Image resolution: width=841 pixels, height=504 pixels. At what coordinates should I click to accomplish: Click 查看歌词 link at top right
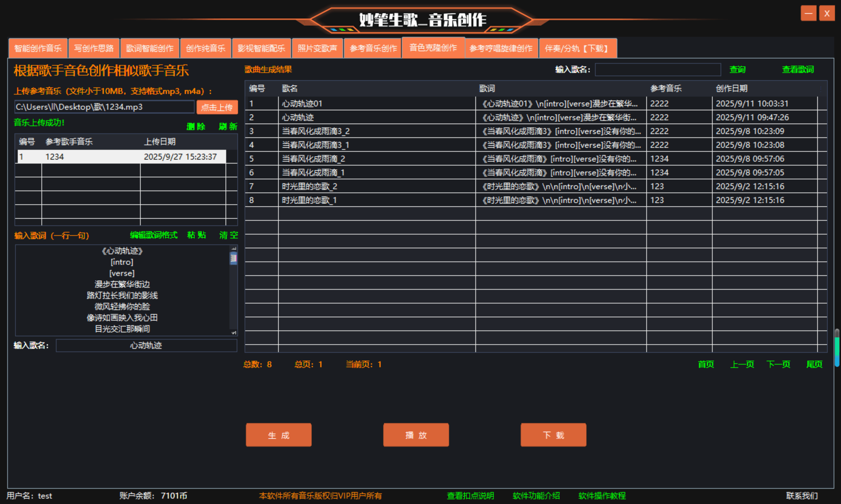click(798, 70)
